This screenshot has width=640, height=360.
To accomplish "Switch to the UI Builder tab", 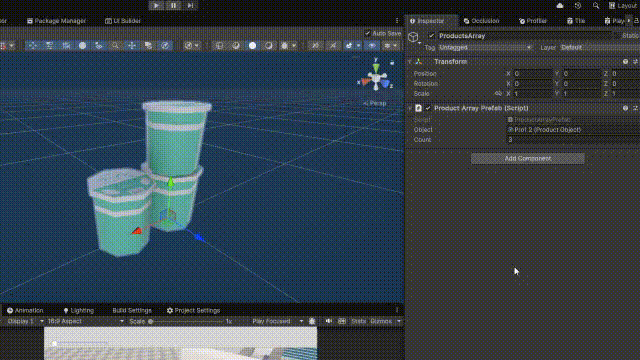I will tap(123, 21).
